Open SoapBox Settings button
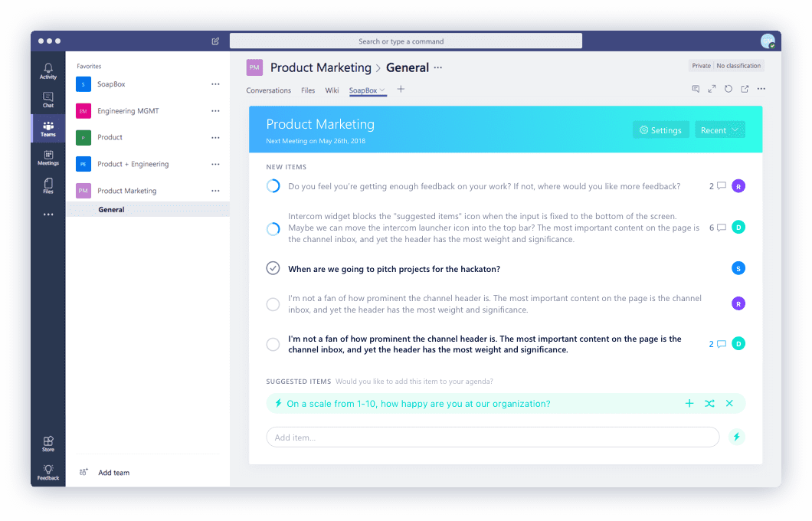Image resolution: width=812 pixels, height=521 pixels. pyautogui.click(x=661, y=130)
